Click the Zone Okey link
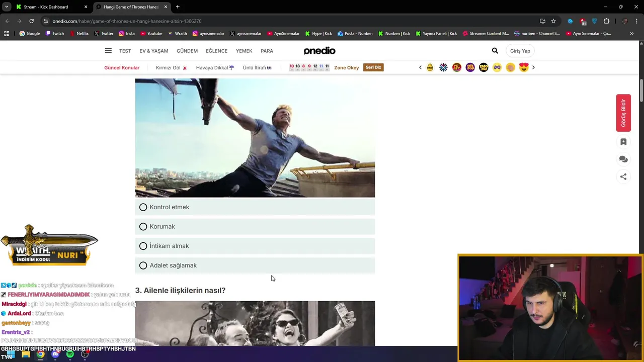The image size is (644, 362). [347, 67]
